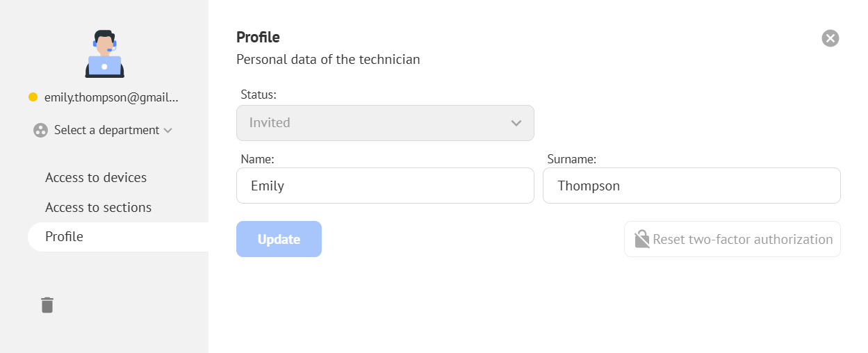Expand the department chevron arrow
This screenshot has height=353, width=868.
pyautogui.click(x=167, y=130)
